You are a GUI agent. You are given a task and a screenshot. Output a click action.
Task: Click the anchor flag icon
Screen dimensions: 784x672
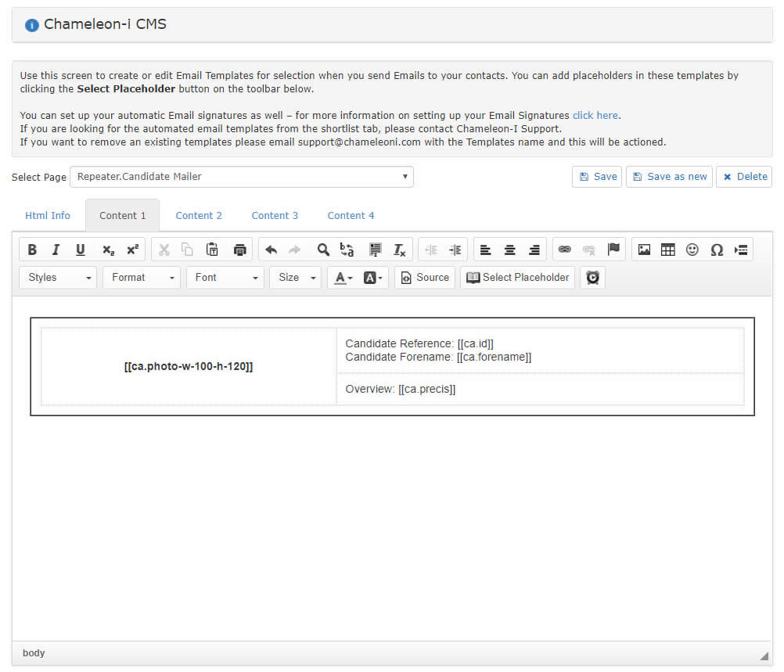click(613, 250)
